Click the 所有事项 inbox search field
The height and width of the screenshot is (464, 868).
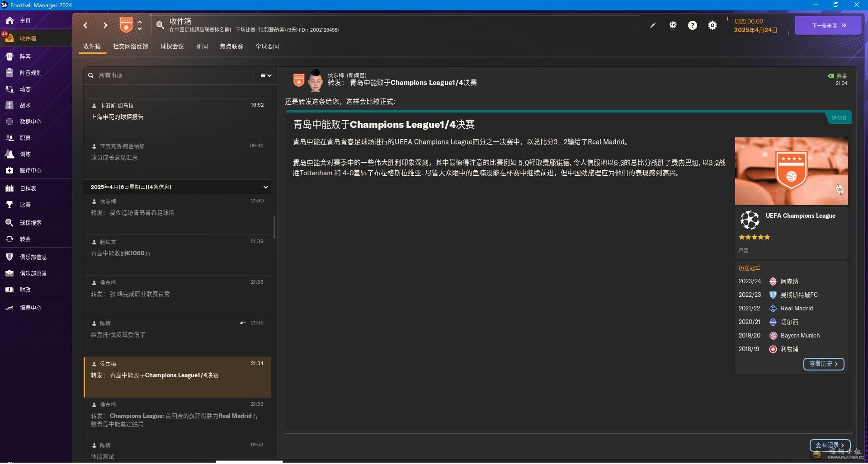pos(169,75)
